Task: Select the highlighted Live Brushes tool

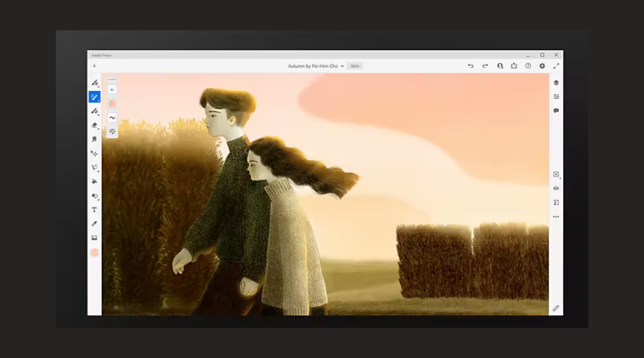Action: (x=94, y=97)
